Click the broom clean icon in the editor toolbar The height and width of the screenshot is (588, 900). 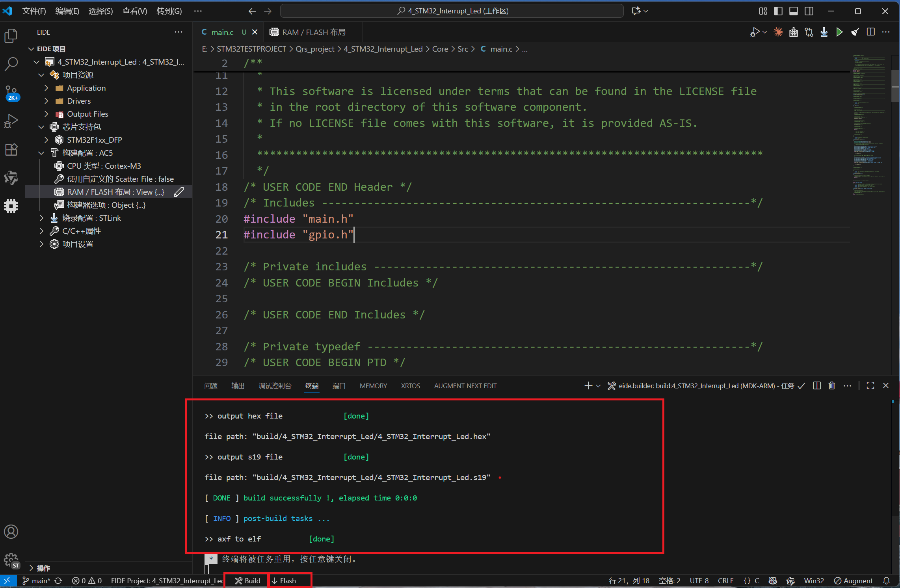click(x=855, y=32)
